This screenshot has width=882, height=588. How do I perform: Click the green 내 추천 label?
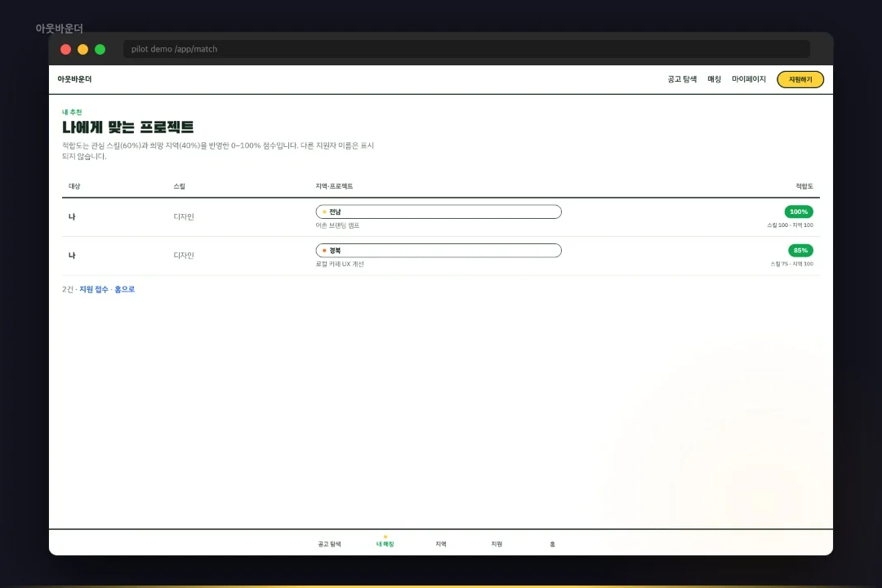(x=71, y=112)
